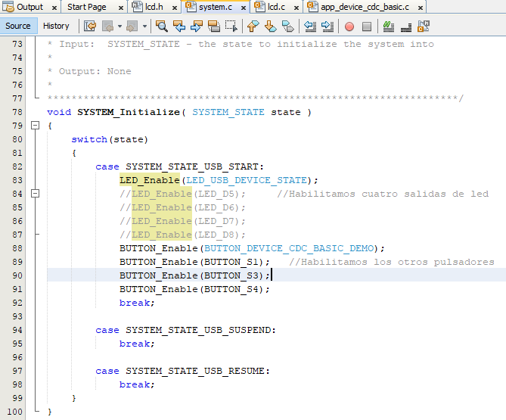Viewport: 506px width, 420px height.
Task: Toggle Highlight Search icon
Action: tap(214, 26)
